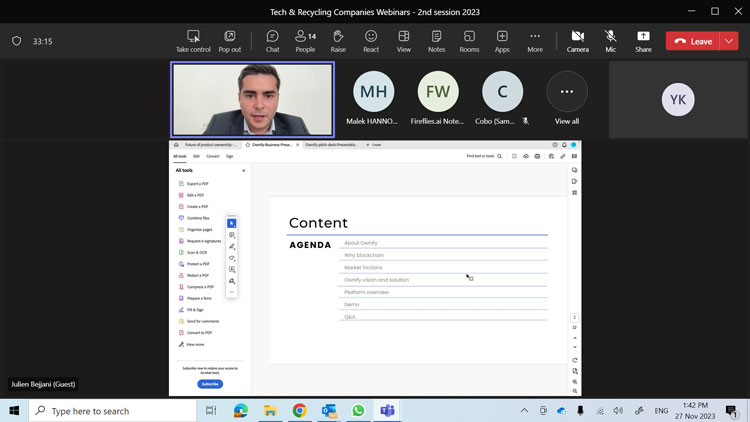
Task: Show the People participants list
Action: (305, 40)
